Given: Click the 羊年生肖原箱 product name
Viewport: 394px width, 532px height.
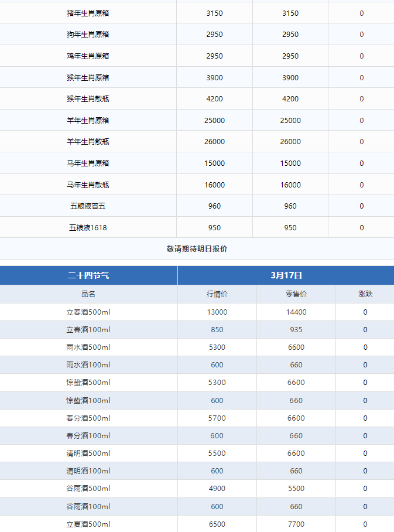Looking at the screenshot, I should tap(88, 121).
